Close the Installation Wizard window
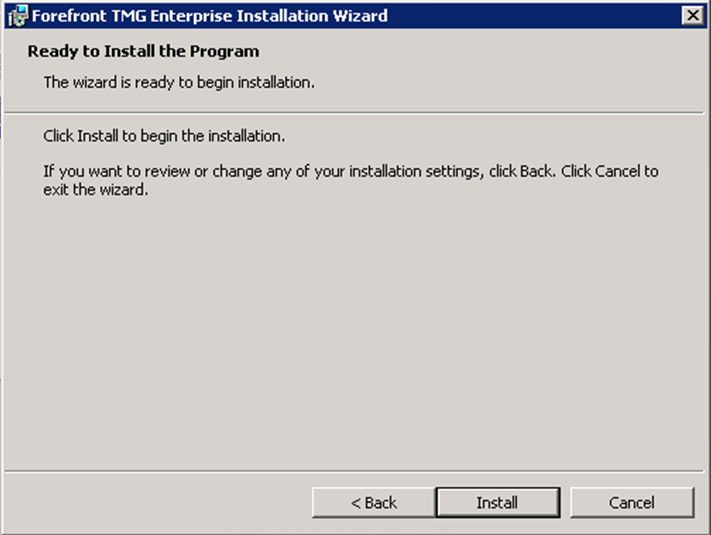 691,15
